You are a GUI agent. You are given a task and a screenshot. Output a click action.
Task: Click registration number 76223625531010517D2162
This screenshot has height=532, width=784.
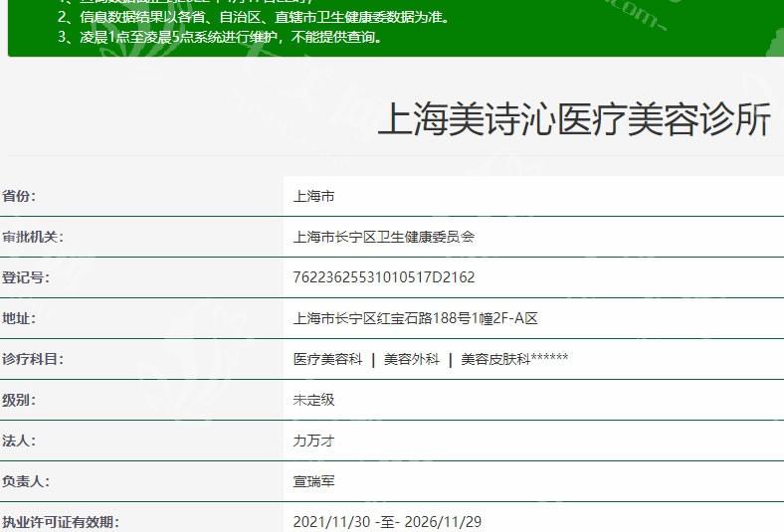(383, 277)
